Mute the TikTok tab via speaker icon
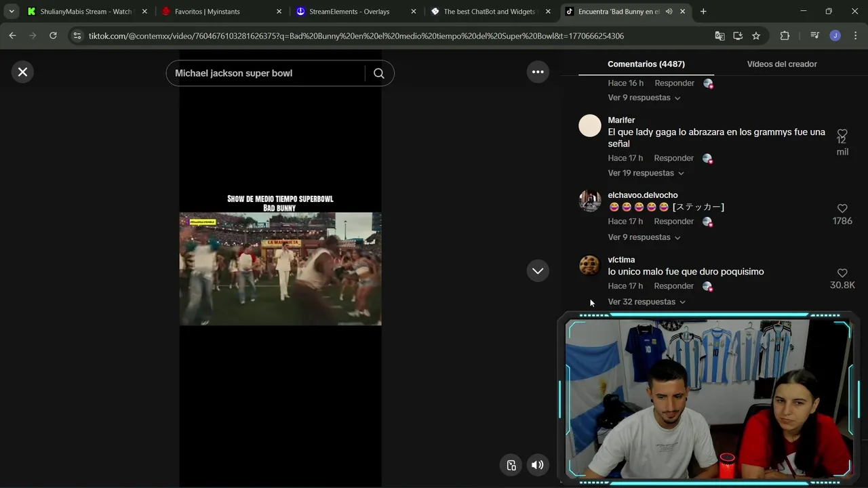Screen dimensions: 868x488 669,12
